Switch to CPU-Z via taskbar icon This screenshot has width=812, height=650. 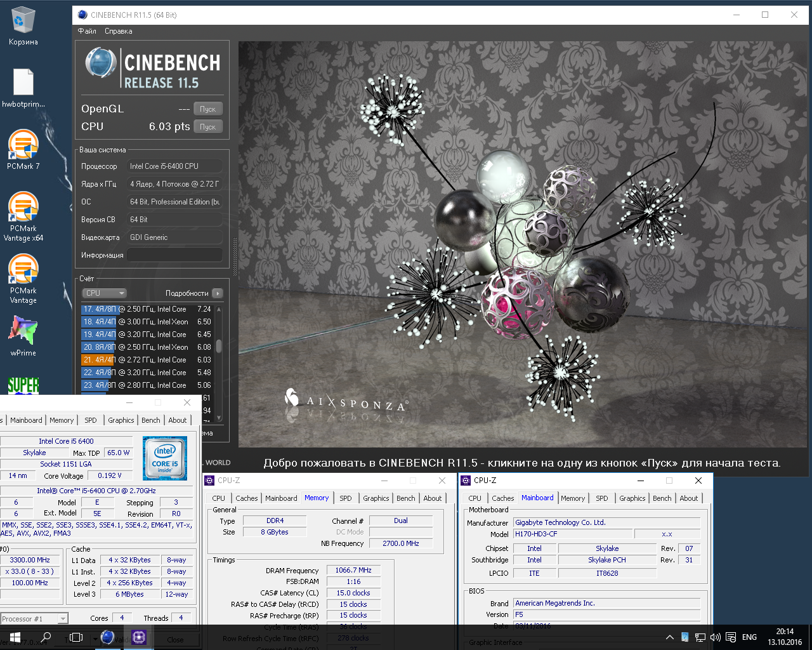click(139, 637)
